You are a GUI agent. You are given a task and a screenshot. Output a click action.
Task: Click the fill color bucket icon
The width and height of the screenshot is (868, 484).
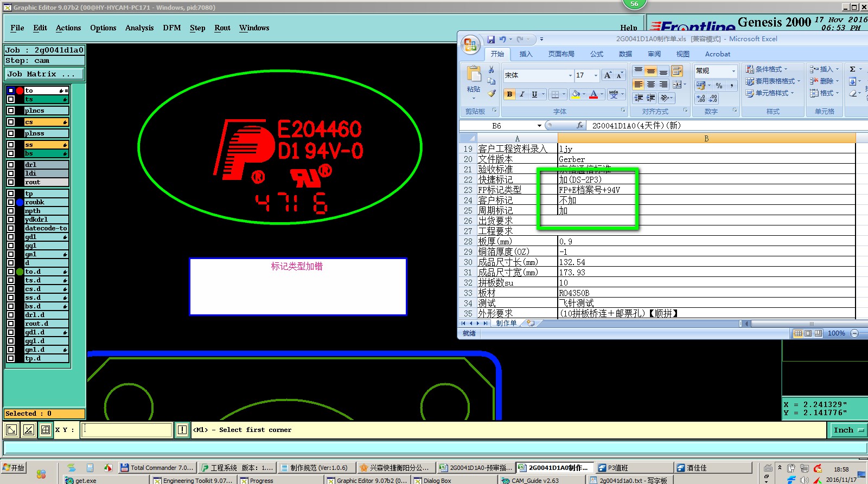575,94
